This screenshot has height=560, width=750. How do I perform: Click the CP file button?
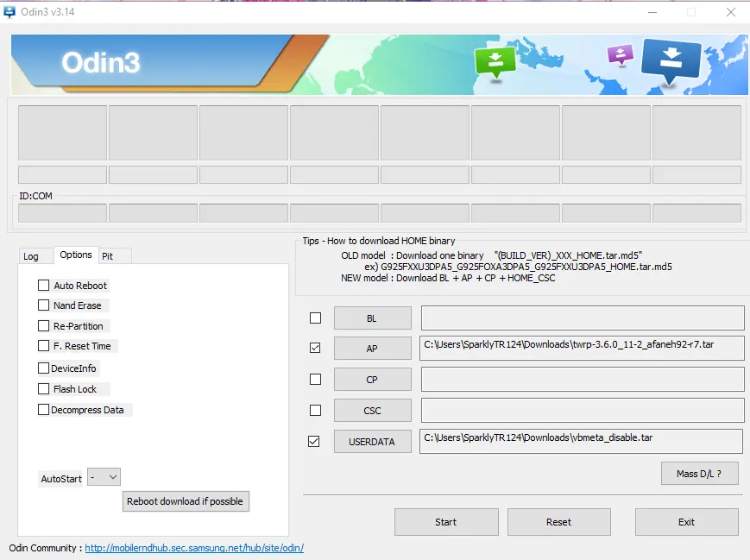pos(373,380)
